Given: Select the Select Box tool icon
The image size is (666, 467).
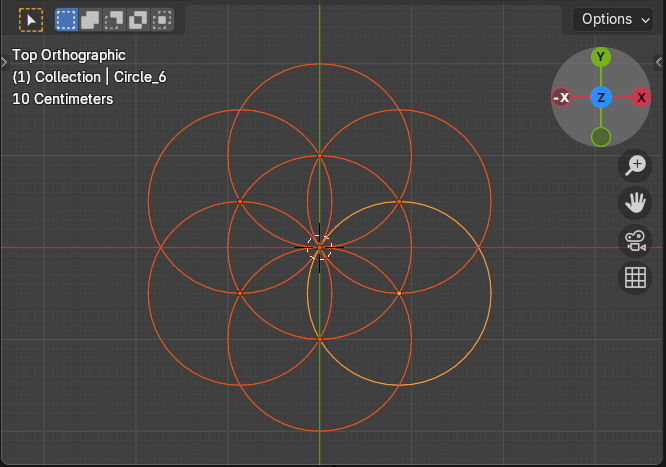Looking at the screenshot, I should [31, 20].
